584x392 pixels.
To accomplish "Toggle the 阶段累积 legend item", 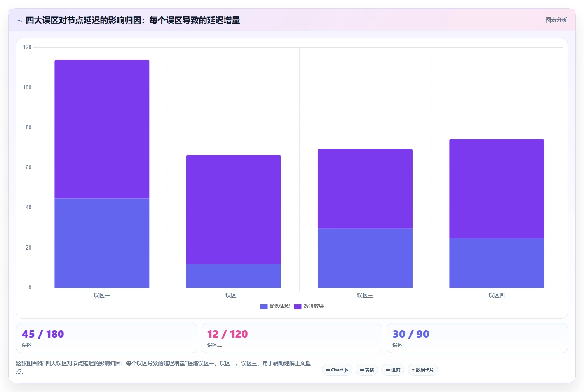I will [275, 306].
